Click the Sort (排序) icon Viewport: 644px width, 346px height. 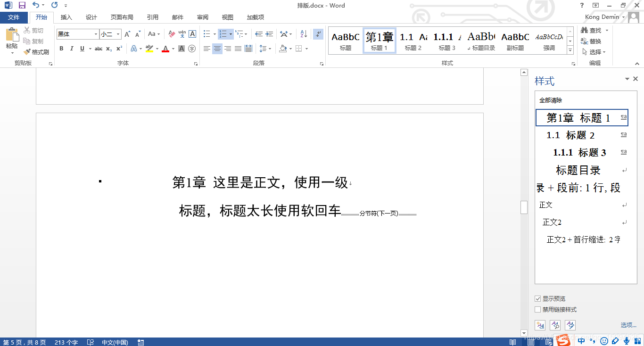303,34
